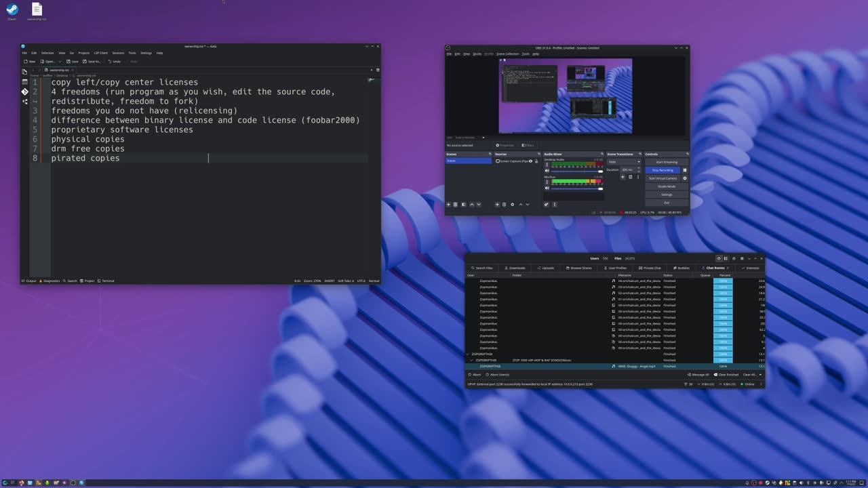Click Zoom 270% indicator in Kate status bar
This screenshot has width=868, height=488.
click(x=312, y=281)
